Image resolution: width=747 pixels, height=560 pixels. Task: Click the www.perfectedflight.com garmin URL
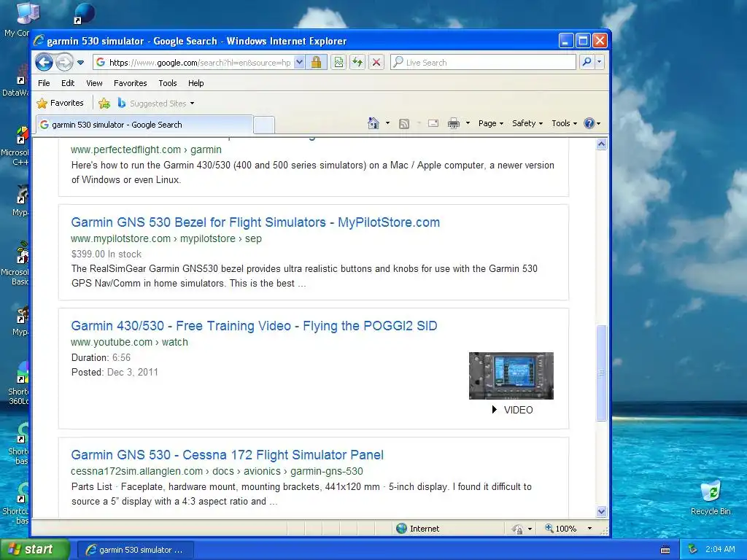pos(146,149)
